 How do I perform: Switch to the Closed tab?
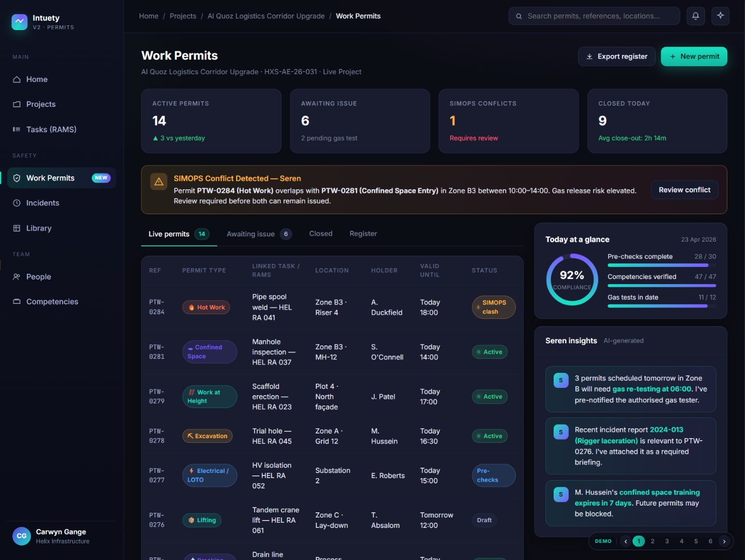pyautogui.click(x=320, y=234)
